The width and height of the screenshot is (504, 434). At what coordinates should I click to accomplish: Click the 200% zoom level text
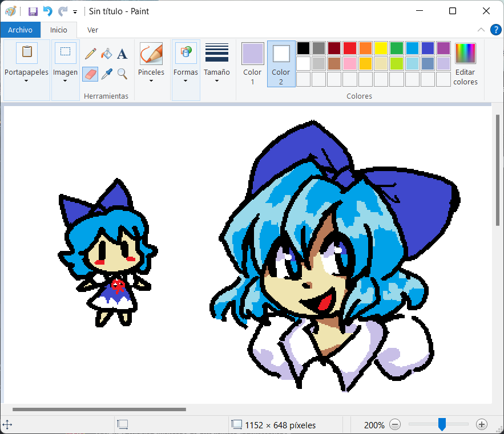(374, 425)
